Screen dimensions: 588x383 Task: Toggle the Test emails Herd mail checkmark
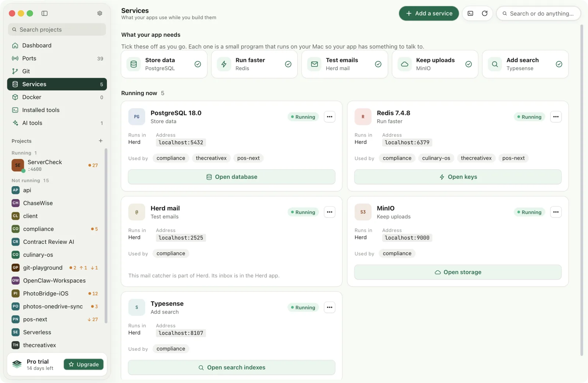[x=378, y=64]
